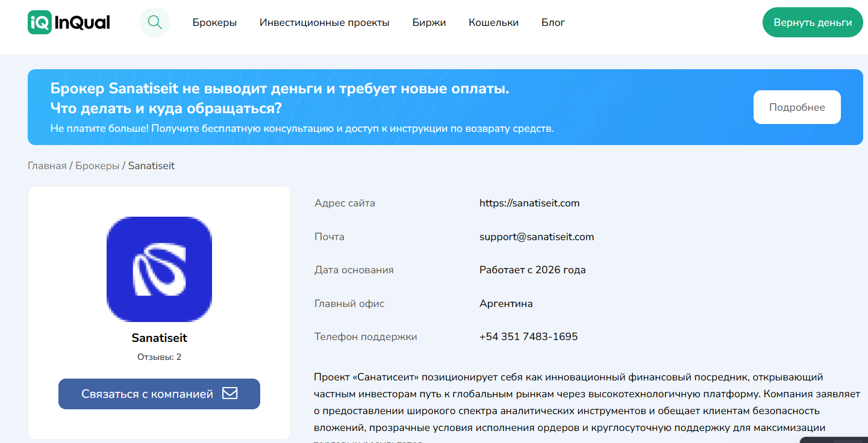Click the Дата основания label
The height and width of the screenshot is (443, 868).
pyautogui.click(x=354, y=270)
